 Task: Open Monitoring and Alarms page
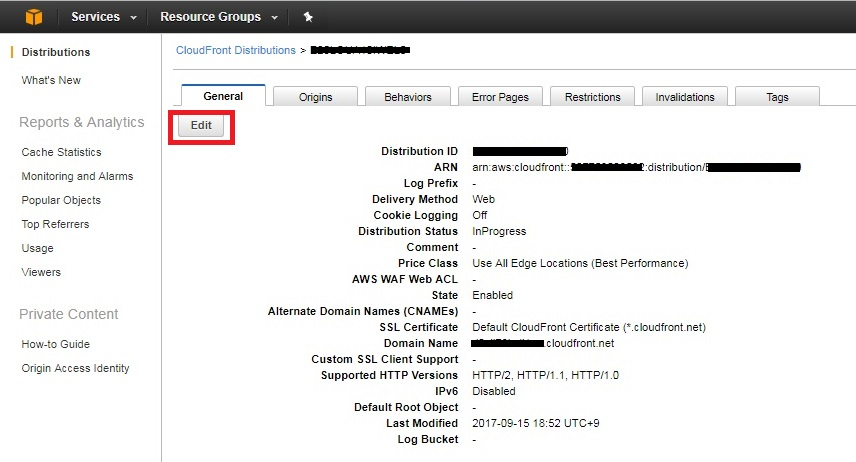tap(77, 176)
